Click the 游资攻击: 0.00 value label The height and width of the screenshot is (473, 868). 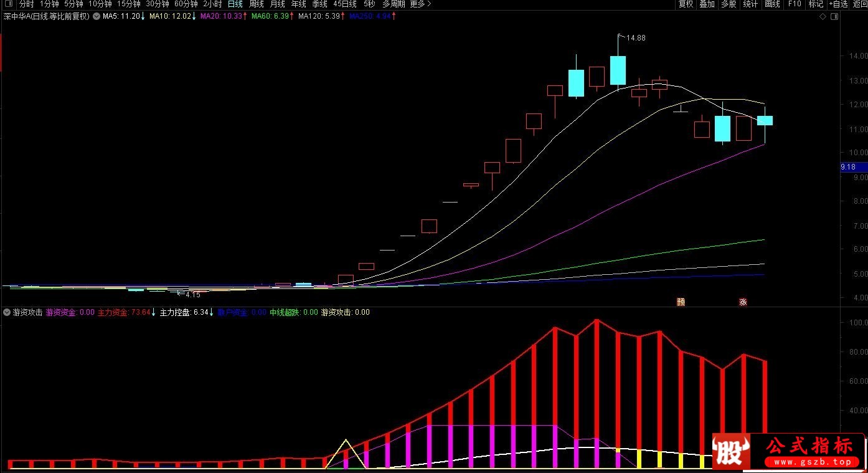pyautogui.click(x=345, y=312)
